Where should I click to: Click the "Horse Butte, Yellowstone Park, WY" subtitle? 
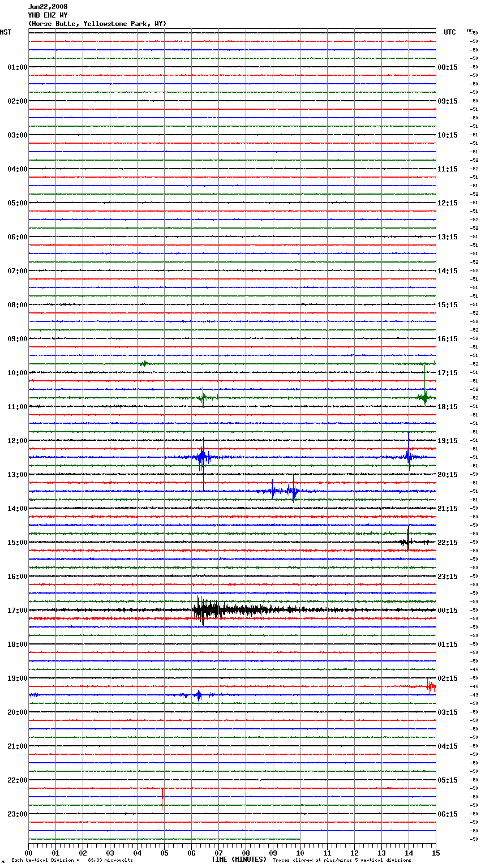(x=97, y=24)
